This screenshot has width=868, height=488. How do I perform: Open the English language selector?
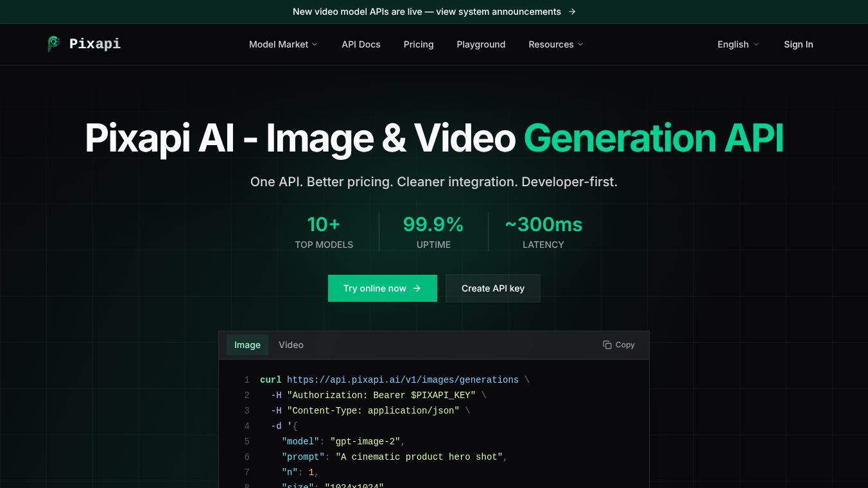[x=738, y=44]
